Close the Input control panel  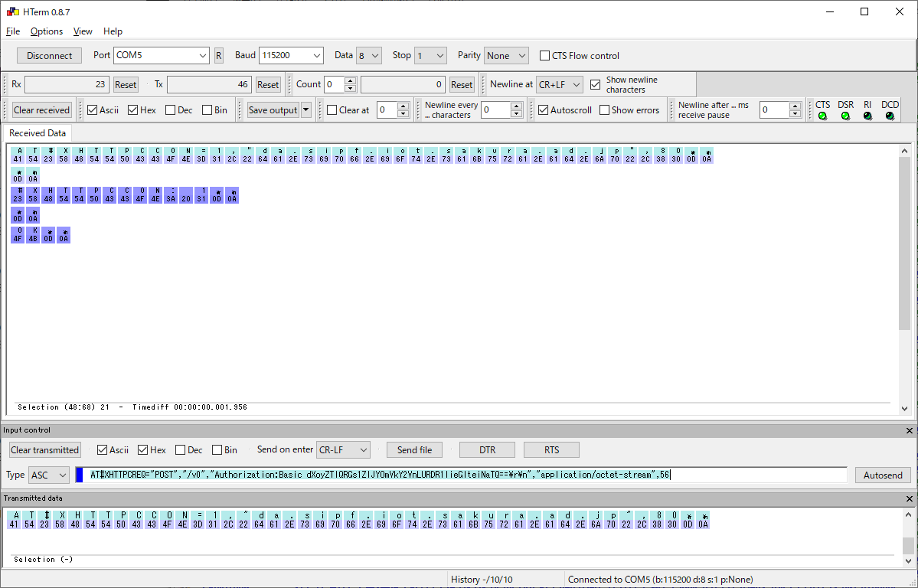click(x=910, y=431)
